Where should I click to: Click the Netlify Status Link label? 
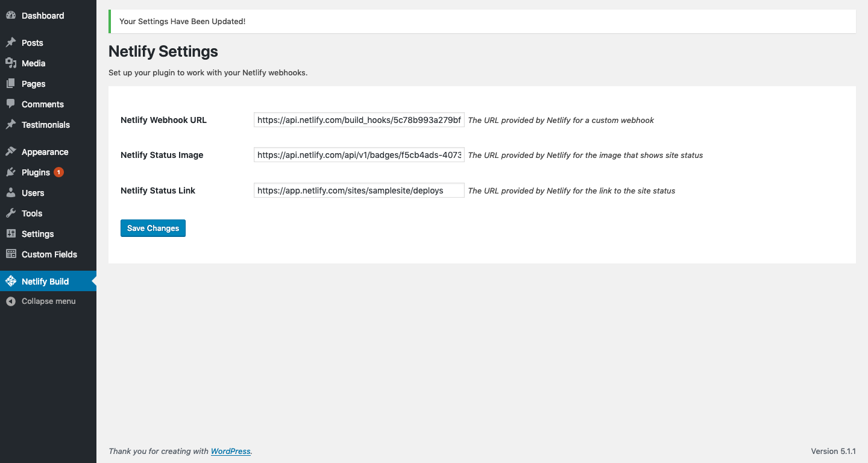[x=158, y=191]
